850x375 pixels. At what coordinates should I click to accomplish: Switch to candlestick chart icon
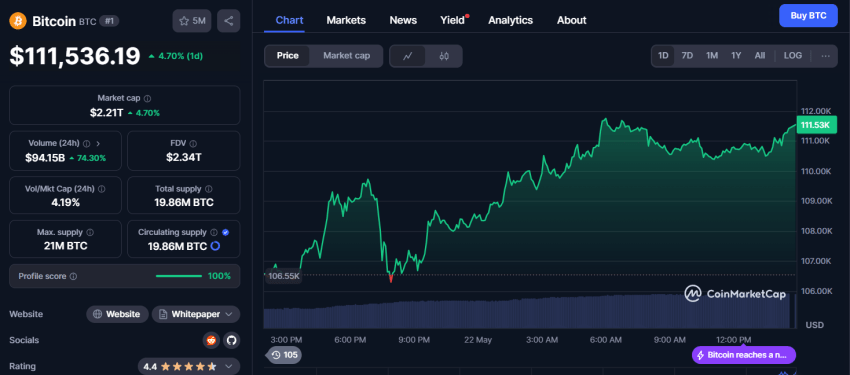(x=444, y=56)
